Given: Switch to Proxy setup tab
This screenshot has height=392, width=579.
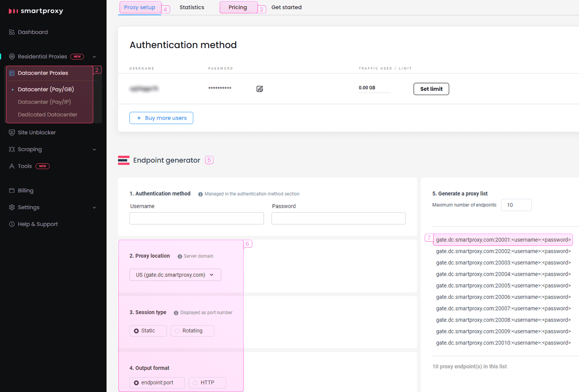Looking at the screenshot, I should [140, 7].
